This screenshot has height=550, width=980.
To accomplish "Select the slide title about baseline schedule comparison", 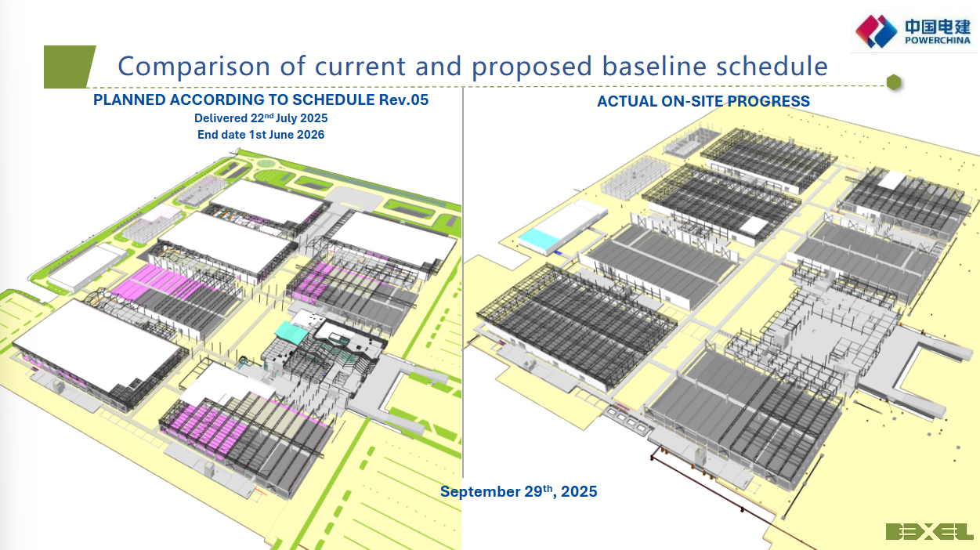I will pyautogui.click(x=472, y=66).
